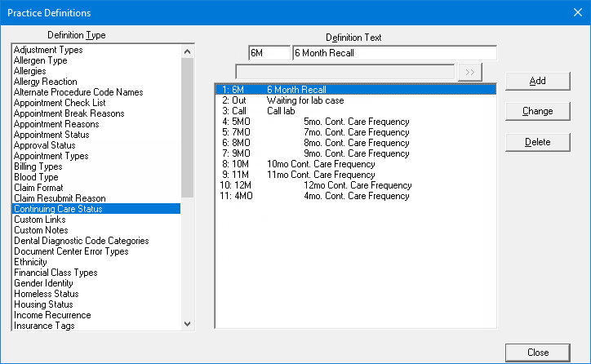Click the Delete button
The image size is (591, 364).
click(537, 142)
